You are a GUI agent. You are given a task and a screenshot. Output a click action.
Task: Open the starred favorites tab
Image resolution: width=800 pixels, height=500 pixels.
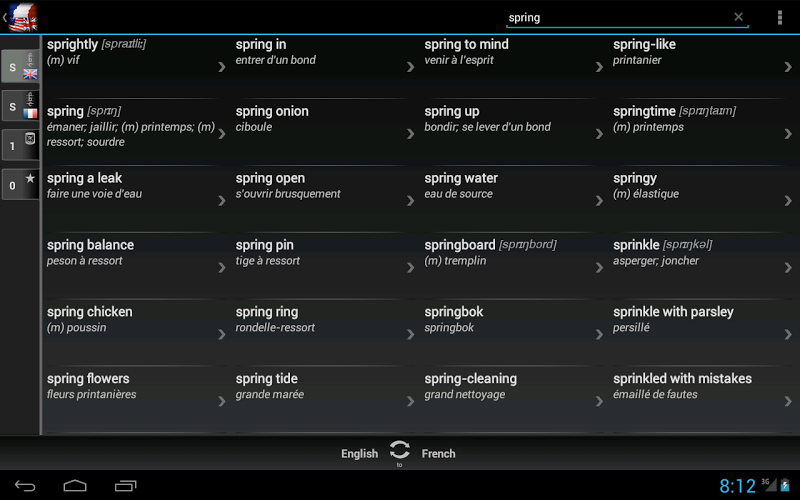tap(20, 184)
